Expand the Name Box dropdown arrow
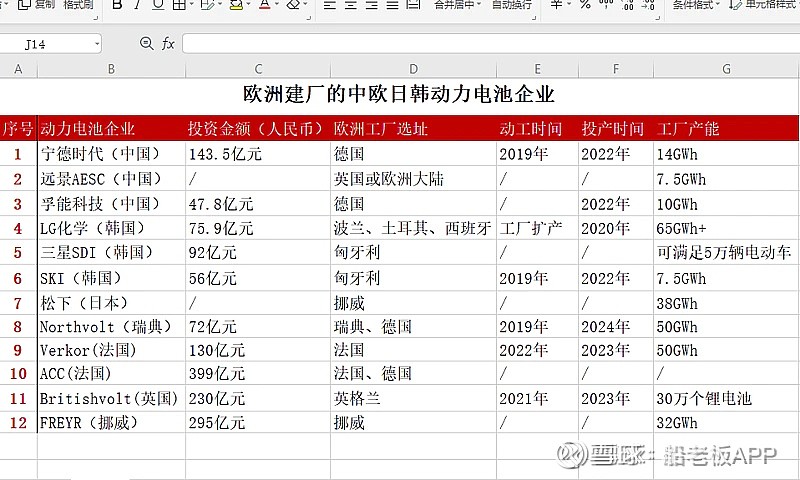800x480 pixels. (x=97, y=44)
